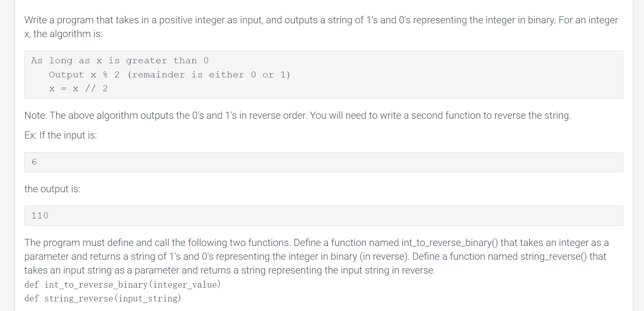Viewport: 644px width, 311px height.
Task: Click the "Note:" sentence about reverse order
Action: click(298, 116)
